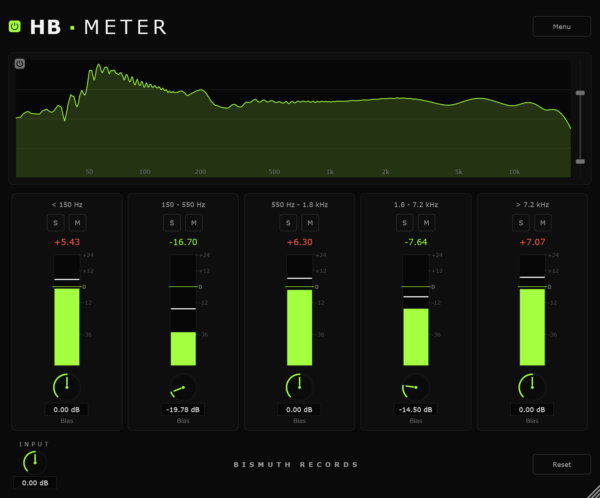This screenshot has width=600, height=498.
Task: Click the 150 - 550 Hz band title
Action: click(183, 205)
